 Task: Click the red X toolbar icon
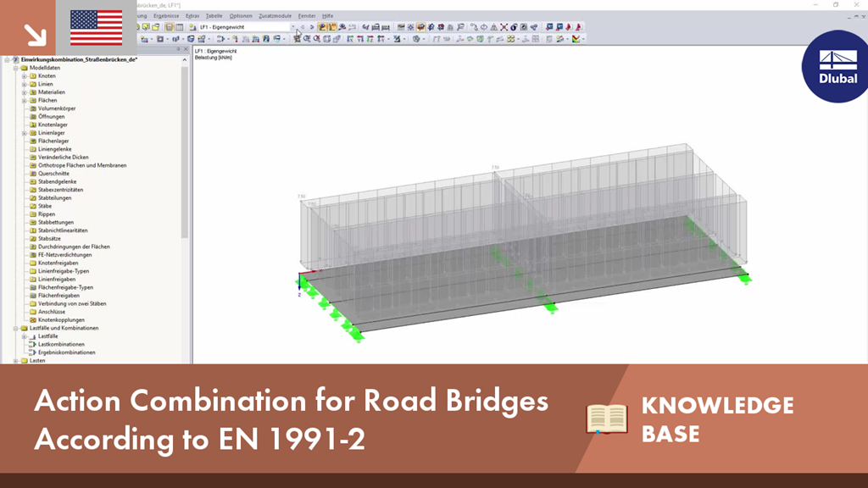click(x=504, y=26)
